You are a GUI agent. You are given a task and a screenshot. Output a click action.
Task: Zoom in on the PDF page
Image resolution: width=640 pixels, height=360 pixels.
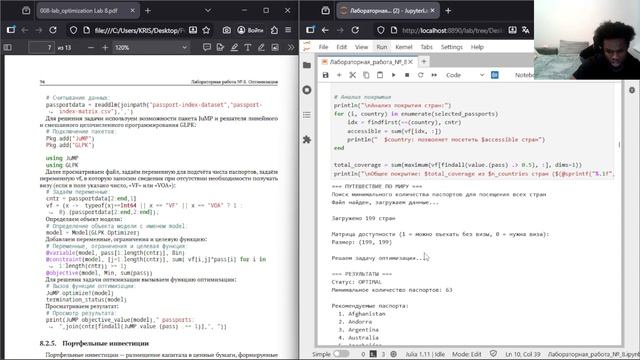pos(105,48)
